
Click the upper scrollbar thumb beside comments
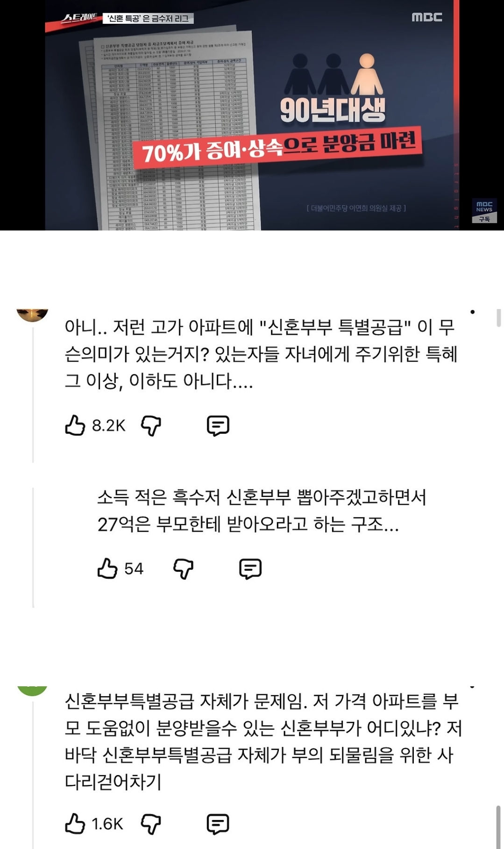pyautogui.click(x=498, y=317)
